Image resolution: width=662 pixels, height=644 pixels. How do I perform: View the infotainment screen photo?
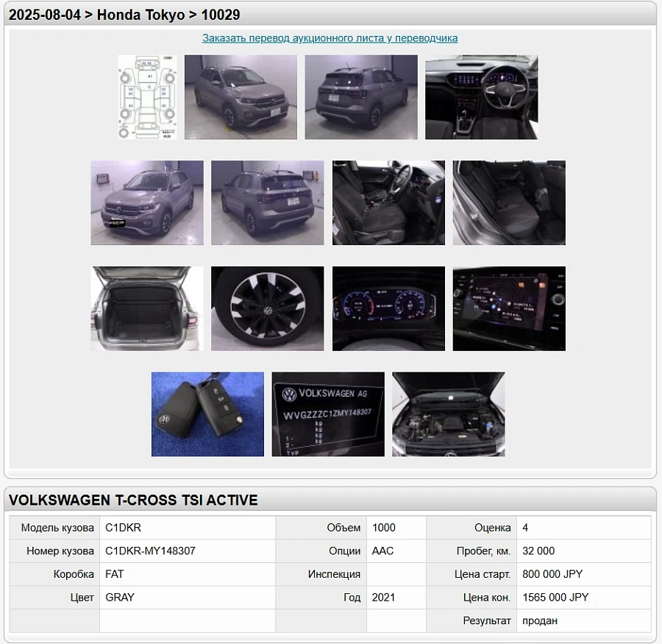tap(509, 308)
